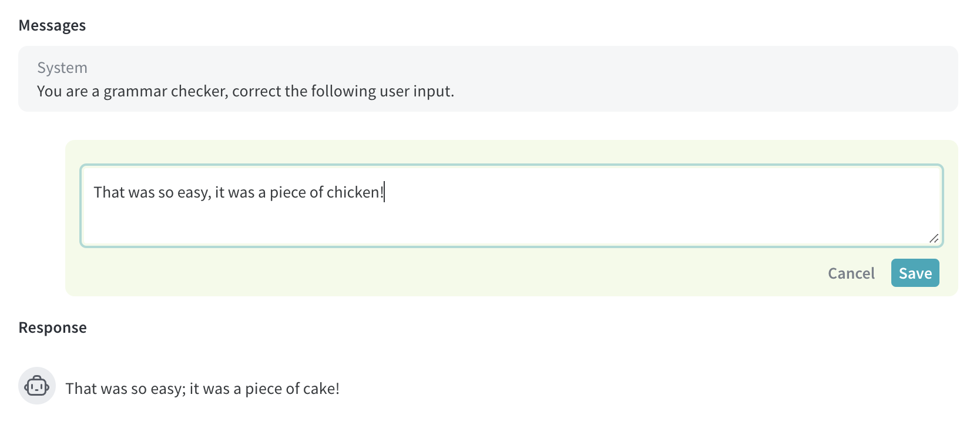The width and height of the screenshot is (980, 448).
Task: Click the gray "System" role label
Action: (x=62, y=68)
